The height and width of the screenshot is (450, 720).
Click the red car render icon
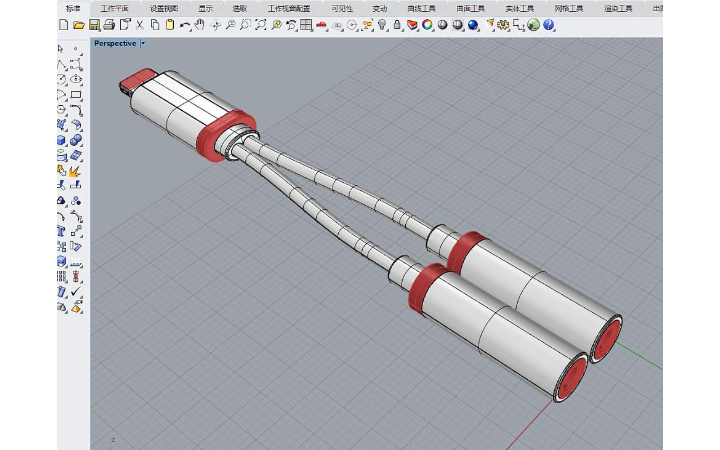click(x=321, y=24)
